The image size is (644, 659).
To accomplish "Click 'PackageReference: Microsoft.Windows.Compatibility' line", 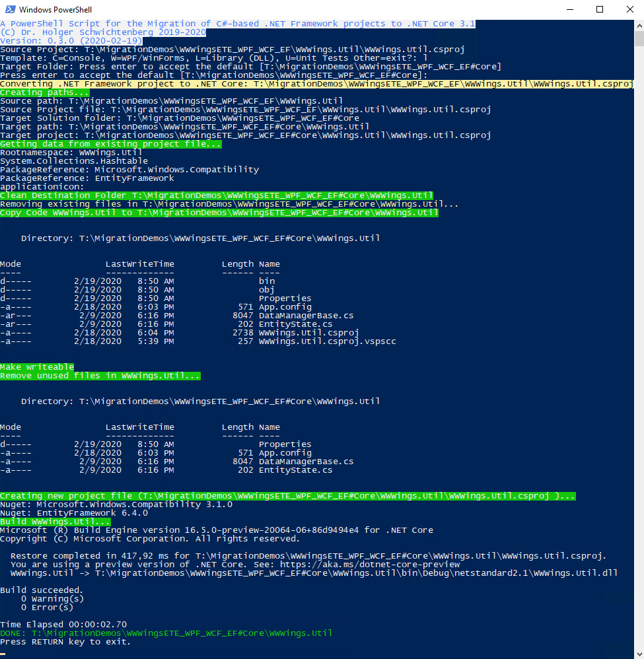I will [x=129, y=170].
